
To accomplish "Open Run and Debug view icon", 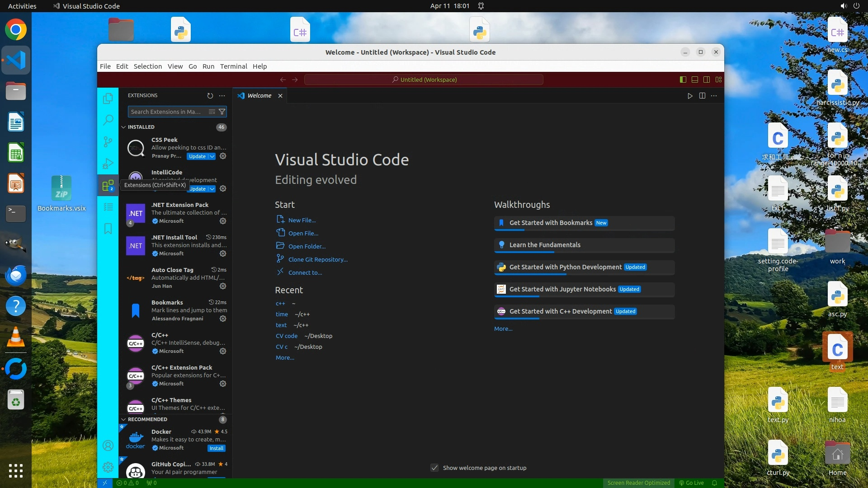I will (x=108, y=164).
